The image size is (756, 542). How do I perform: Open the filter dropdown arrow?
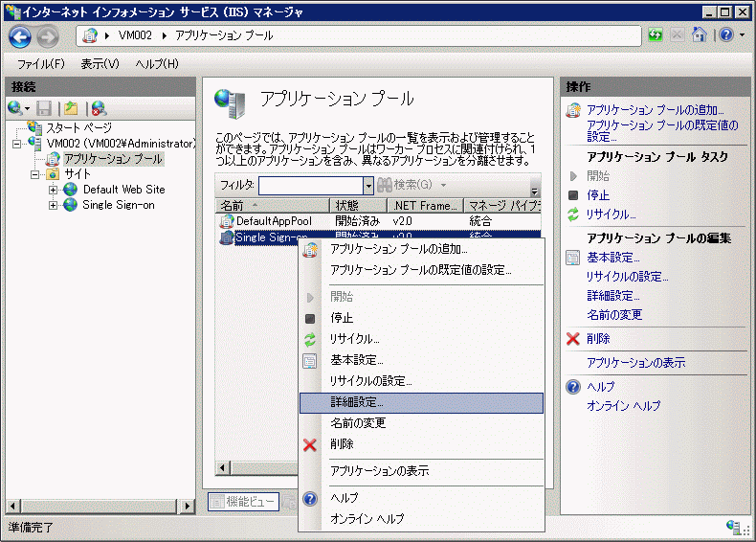tap(368, 186)
